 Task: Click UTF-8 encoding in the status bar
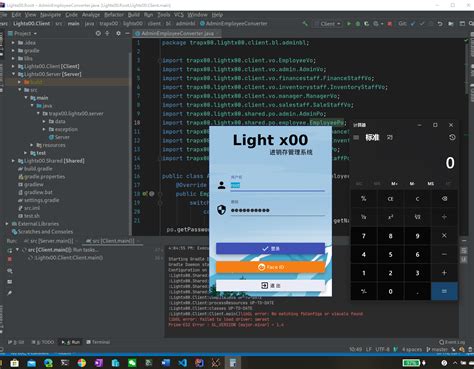pyautogui.click(x=382, y=349)
